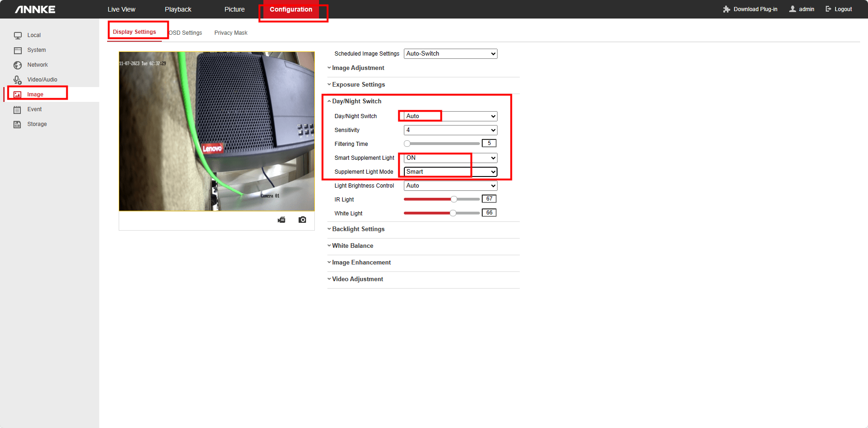Start recording with the video camera icon
Screen dimensions: 868x428
click(281, 220)
